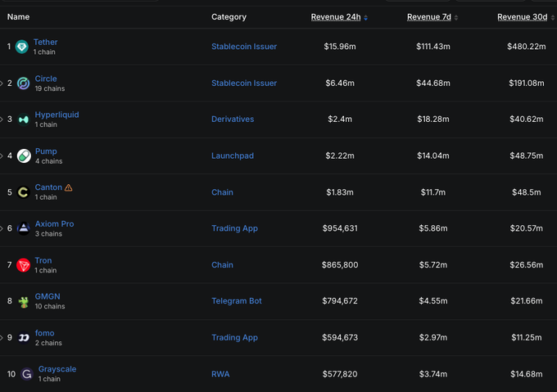Open the Derivatives category link
The width and height of the screenshot is (557, 392).
tap(233, 119)
